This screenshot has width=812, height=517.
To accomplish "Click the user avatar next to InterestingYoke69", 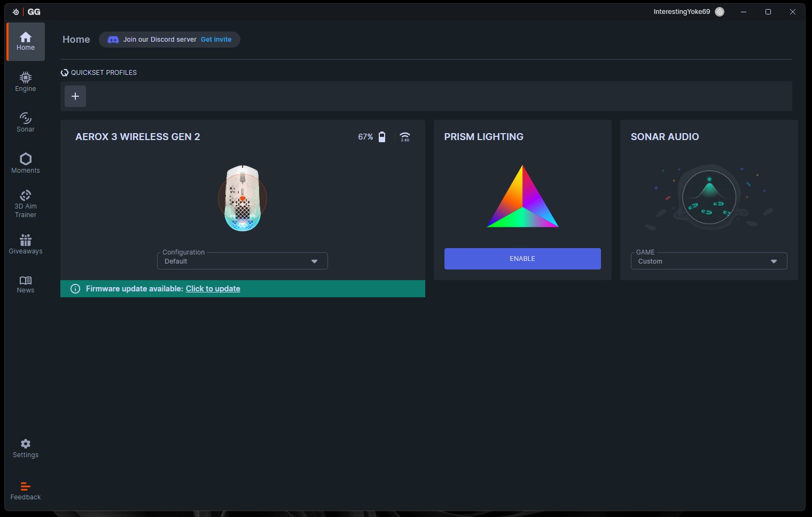I will tap(720, 12).
